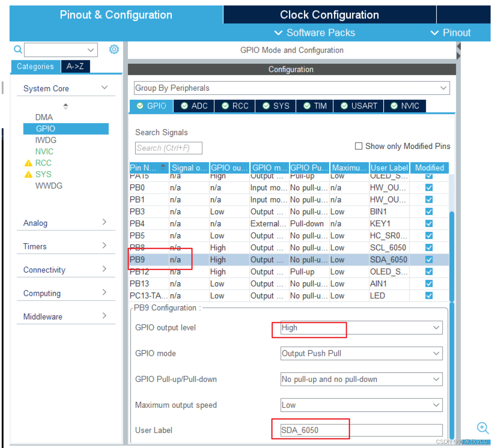
Task: Open the Group By Peripherals dropdown
Action: coord(292,88)
